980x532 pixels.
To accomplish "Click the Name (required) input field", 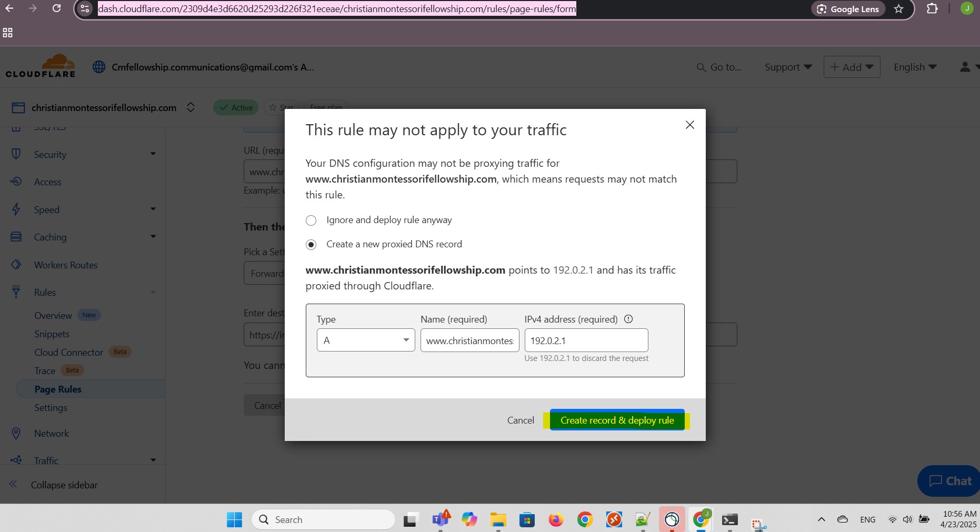I will tap(469, 340).
